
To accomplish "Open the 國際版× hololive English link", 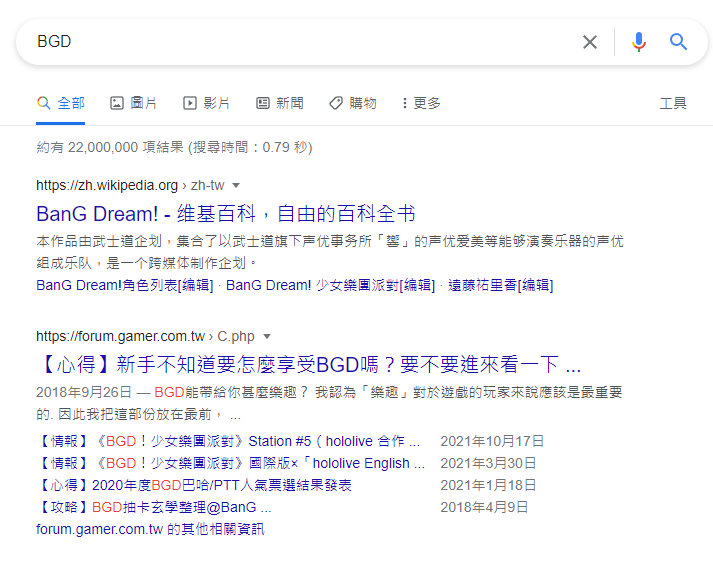I will pos(231,463).
